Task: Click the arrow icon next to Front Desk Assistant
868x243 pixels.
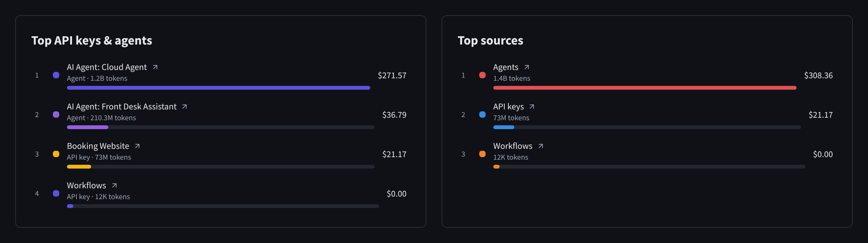Action: 184,107
